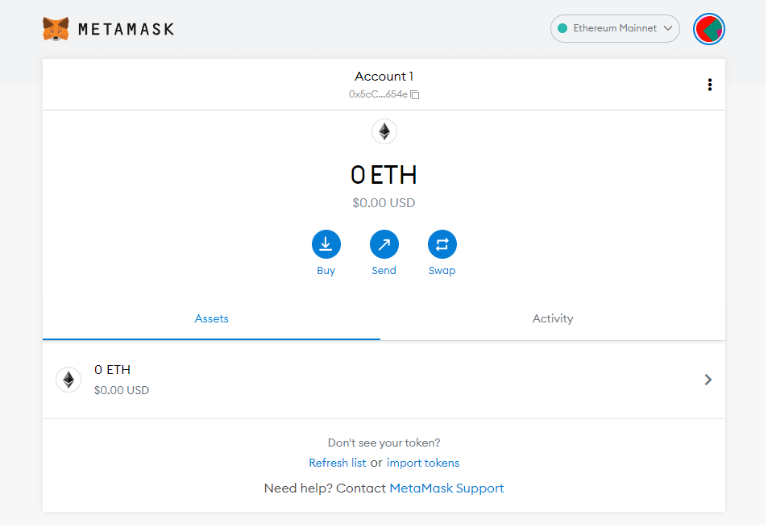This screenshot has height=532, width=772.
Task: Open the Ethereum Mainnet network dropdown
Action: click(x=615, y=28)
